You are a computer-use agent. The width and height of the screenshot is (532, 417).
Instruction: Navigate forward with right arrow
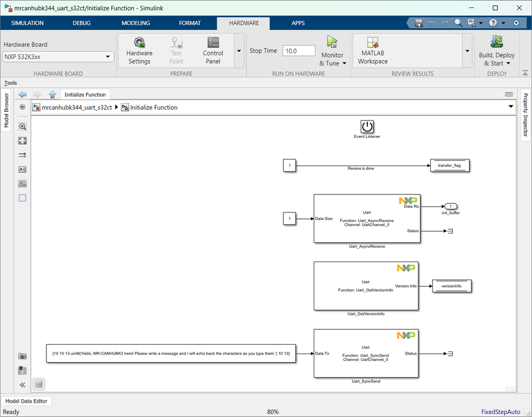[x=37, y=94]
